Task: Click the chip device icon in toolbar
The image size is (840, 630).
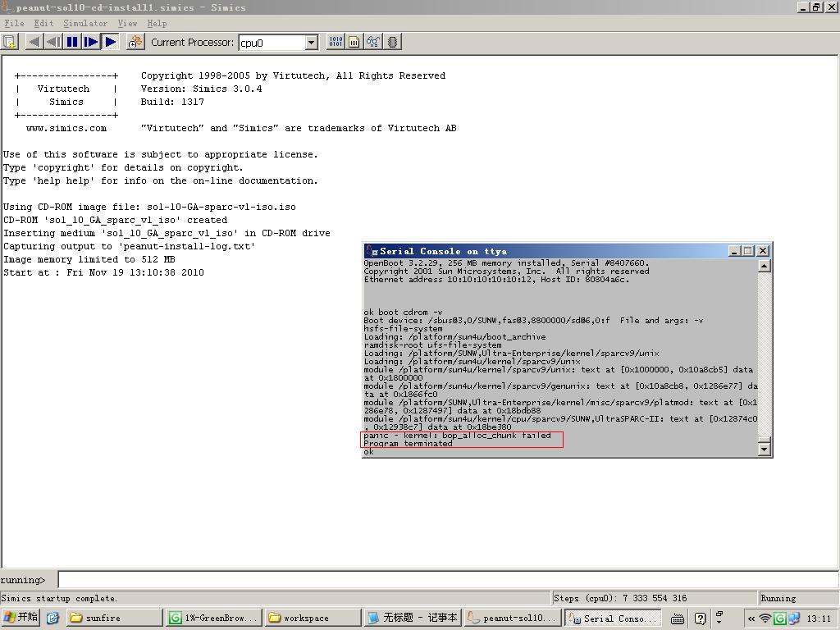Action: (x=392, y=42)
